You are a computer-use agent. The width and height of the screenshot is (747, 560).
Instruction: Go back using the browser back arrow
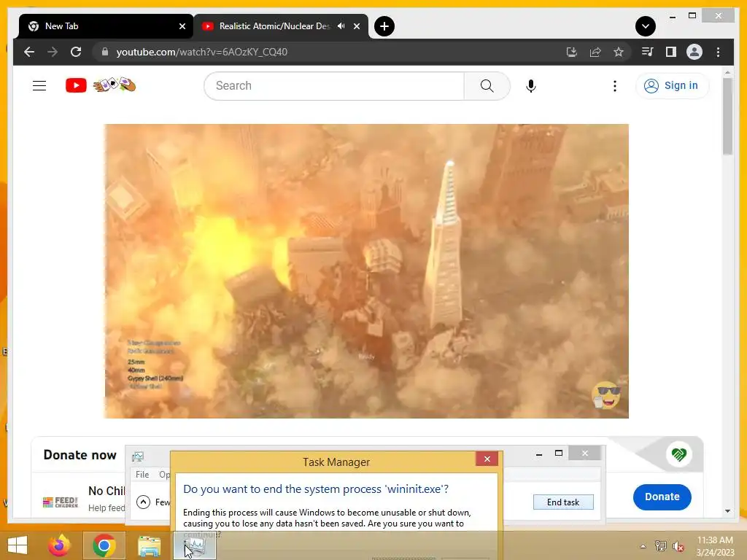point(29,52)
